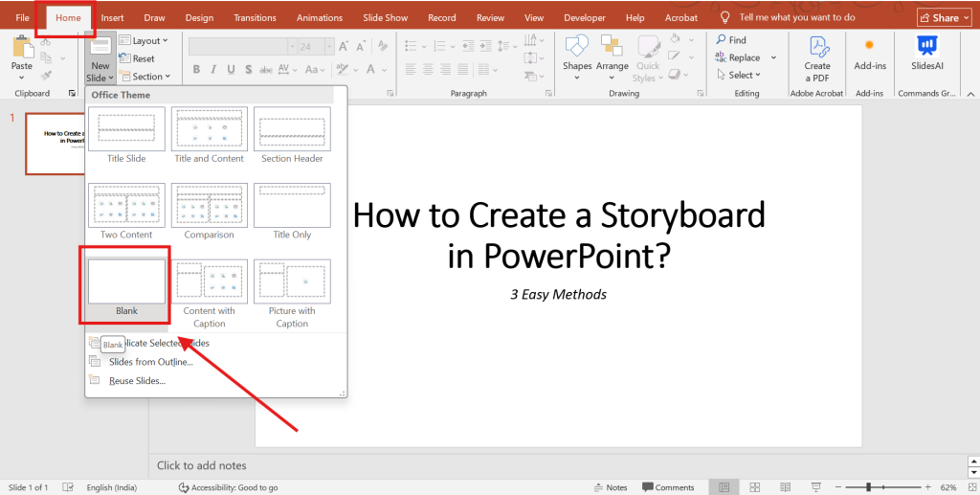The image size is (980, 495).
Task: Click the Shapes gallery icon
Action: coord(576,46)
